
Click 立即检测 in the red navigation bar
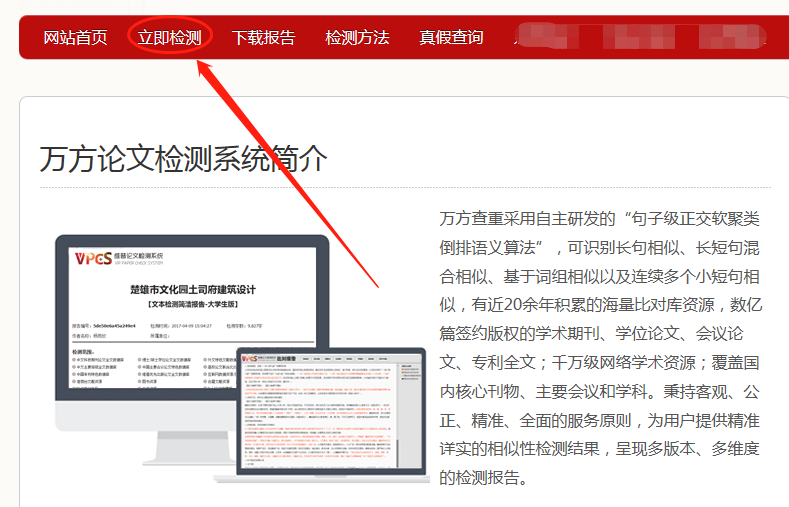[x=169, y=38]
